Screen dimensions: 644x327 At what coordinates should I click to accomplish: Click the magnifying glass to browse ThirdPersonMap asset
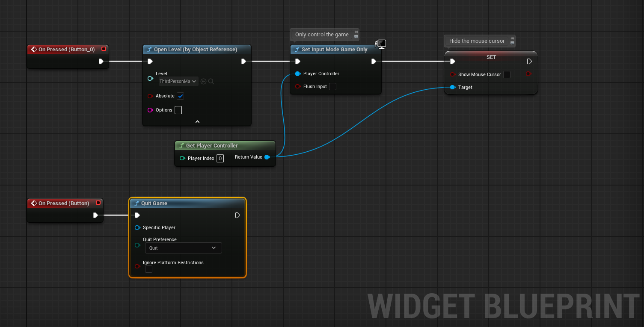coord(211,81)
